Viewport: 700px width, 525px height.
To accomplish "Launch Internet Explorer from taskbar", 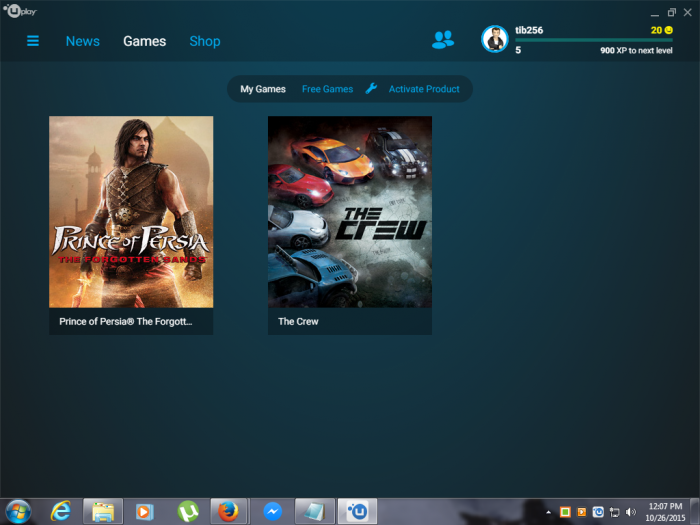I will (x=61, y=512).
